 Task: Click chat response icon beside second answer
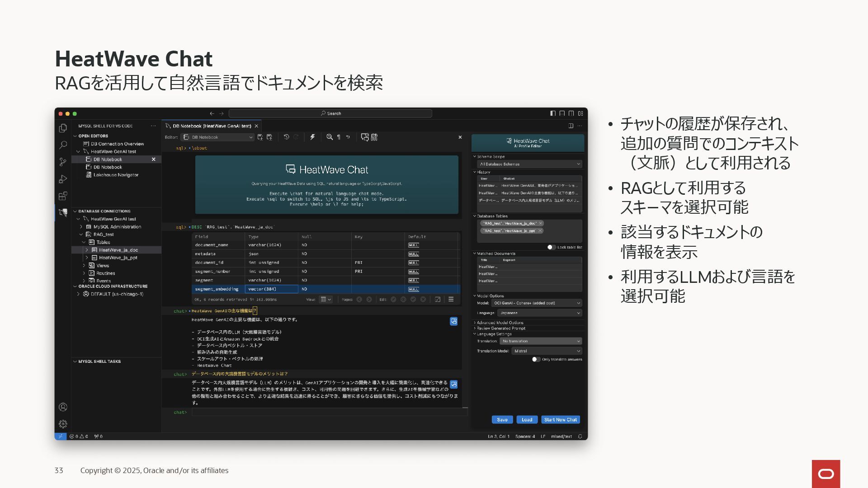(x=453, y=384)
